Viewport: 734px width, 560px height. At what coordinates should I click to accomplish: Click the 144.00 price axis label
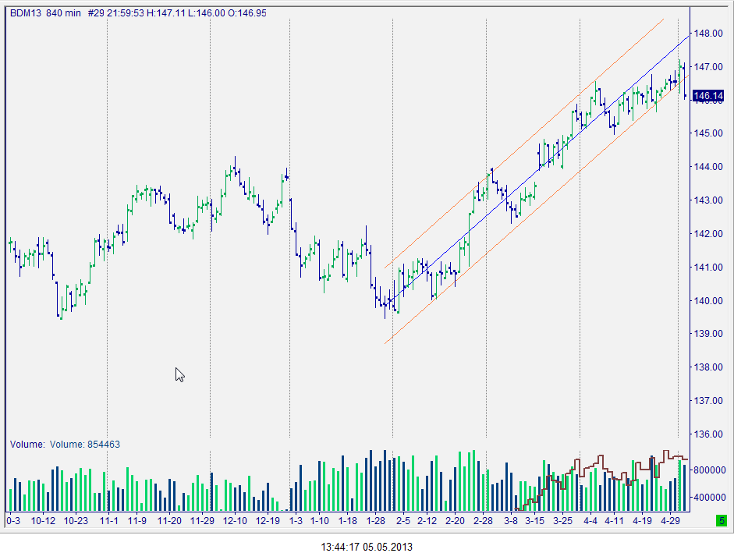(708, 167)
